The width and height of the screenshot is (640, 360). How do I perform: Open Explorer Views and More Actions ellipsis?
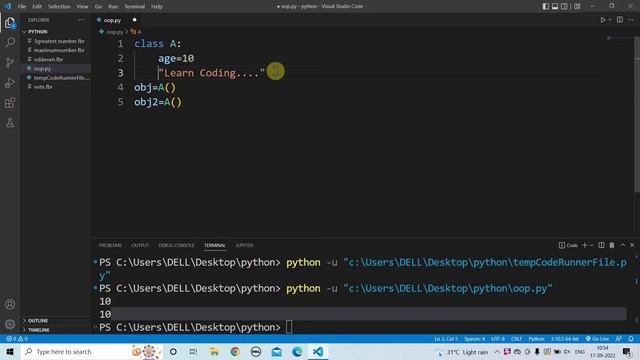point(81,20)
